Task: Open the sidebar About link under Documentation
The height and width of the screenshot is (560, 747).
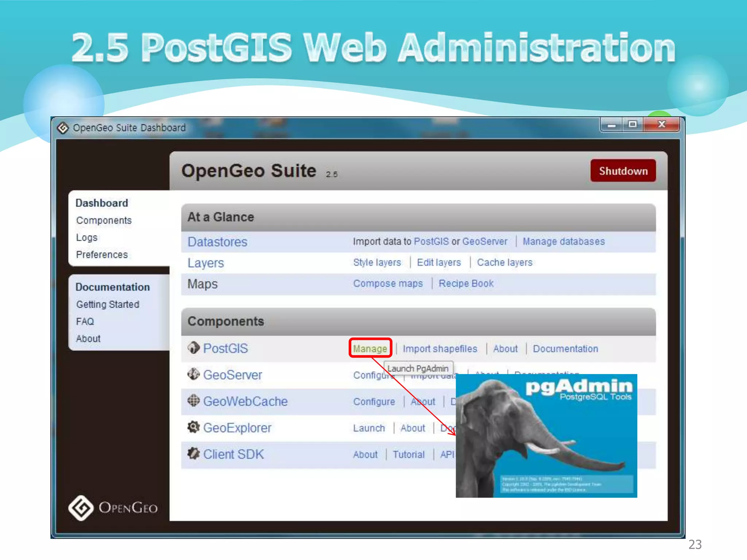Action: click(88, 339)
